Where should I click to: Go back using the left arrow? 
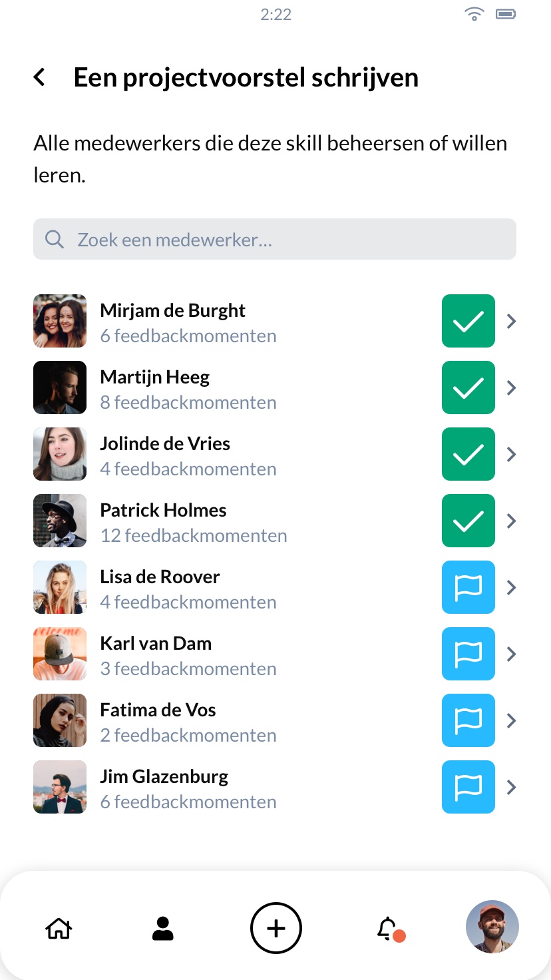pos(40,77)
